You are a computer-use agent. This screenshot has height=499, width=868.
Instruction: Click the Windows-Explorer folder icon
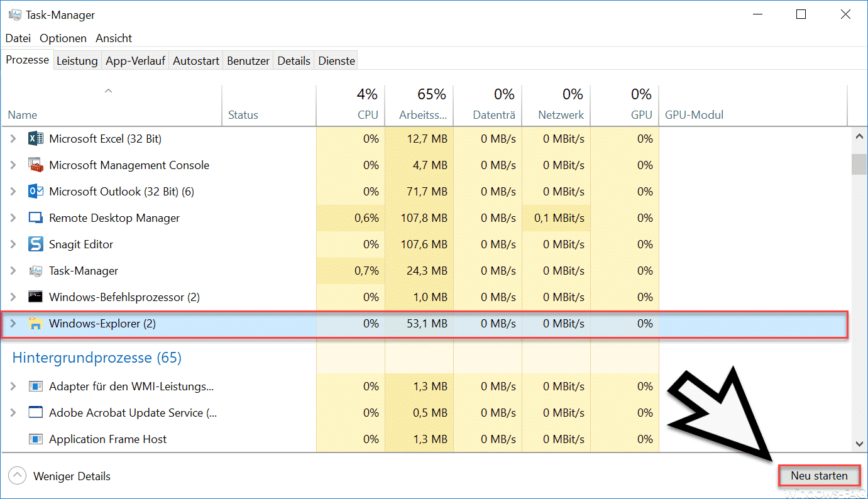pyautogui.click(x=36, y=324)
